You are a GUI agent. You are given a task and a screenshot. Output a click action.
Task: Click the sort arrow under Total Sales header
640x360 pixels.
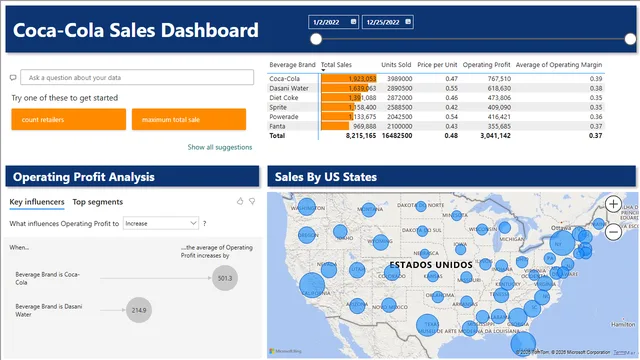pyautogui.click(x=323, y=70)
